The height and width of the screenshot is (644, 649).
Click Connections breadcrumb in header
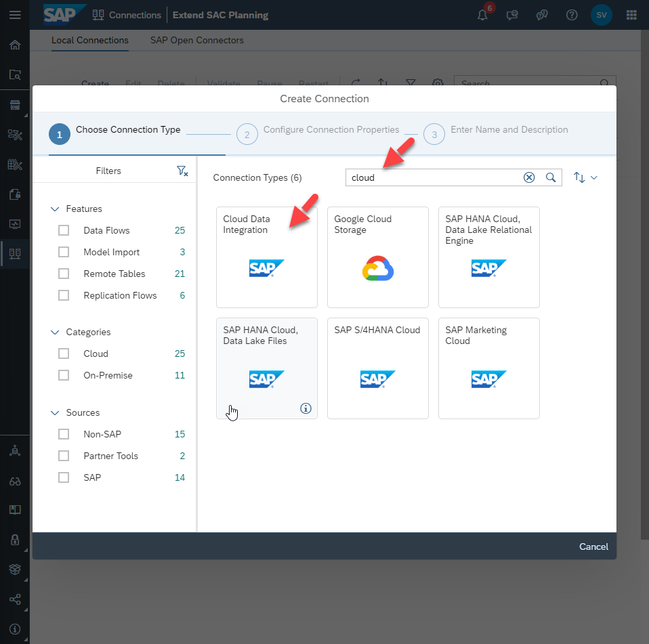pos(135,15)
